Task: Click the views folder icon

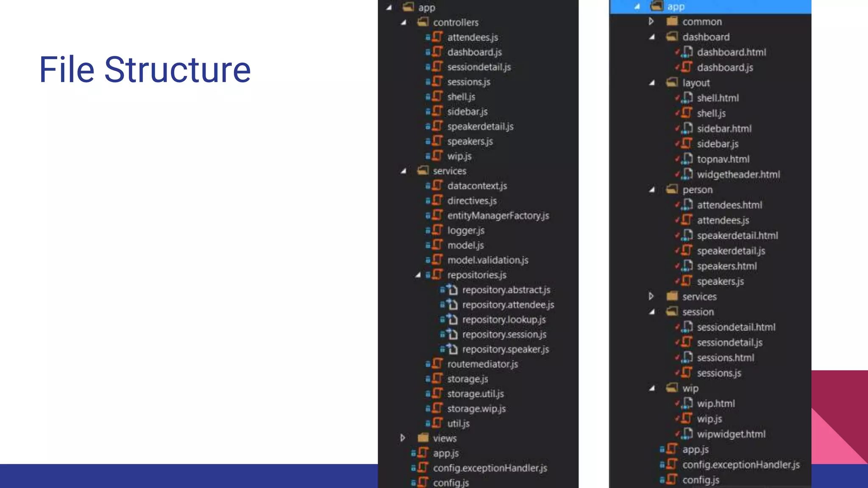Action: click(x=423, y=438)
